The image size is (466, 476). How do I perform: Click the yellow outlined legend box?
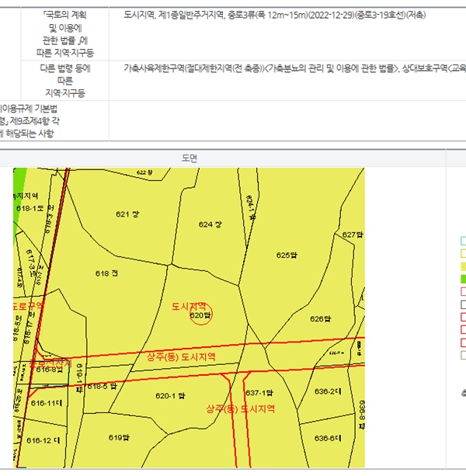(463, 253)
